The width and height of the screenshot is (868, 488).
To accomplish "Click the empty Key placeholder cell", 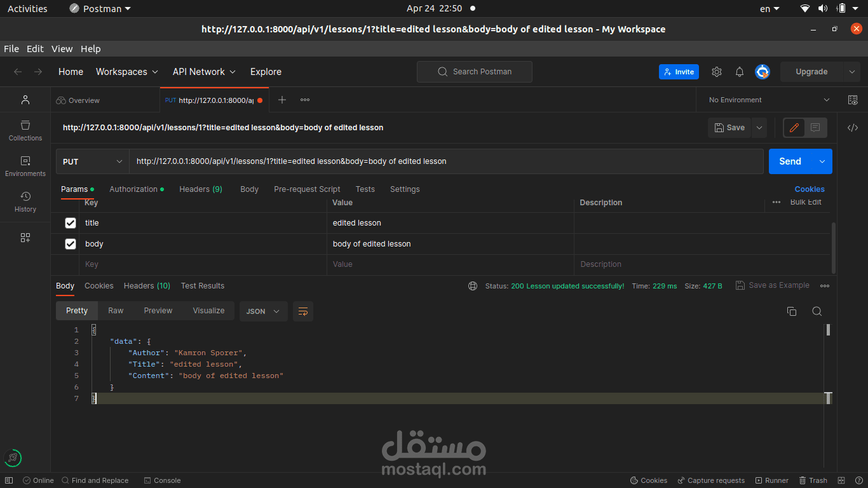I will point(203,264).
